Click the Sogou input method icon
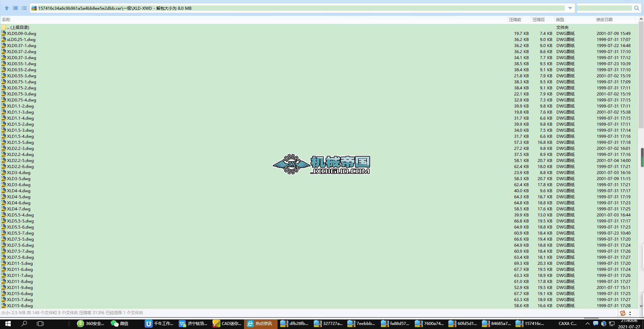The image size is (644, 329). pos(623,313)
